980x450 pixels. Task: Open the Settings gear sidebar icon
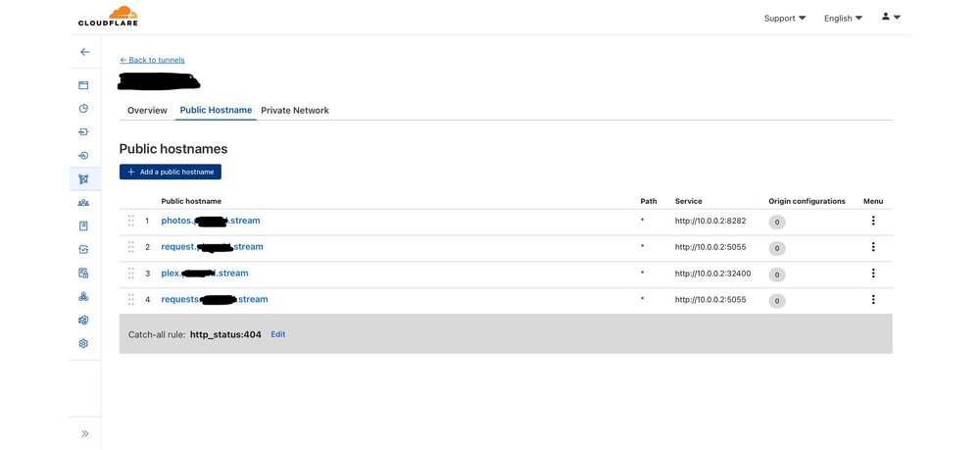pyautogui.click(x=83, y=343)
